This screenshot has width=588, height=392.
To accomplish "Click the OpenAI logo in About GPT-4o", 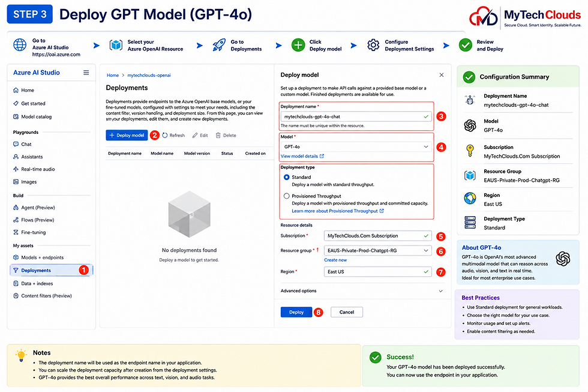I will [x=563, y=259].
